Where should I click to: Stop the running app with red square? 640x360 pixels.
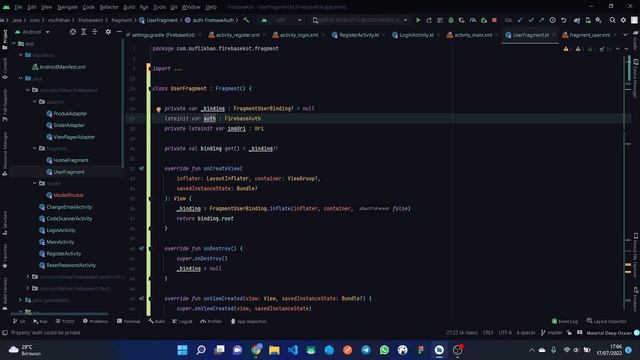[x=494, y=20]
